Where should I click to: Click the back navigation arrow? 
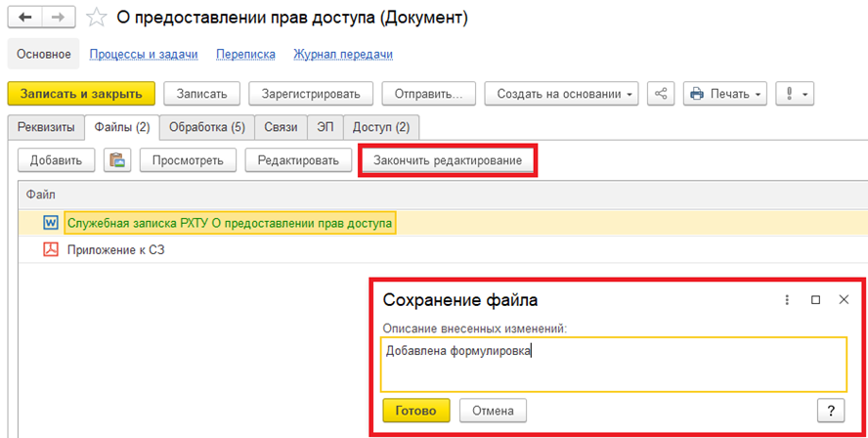[x=24, y=18]
